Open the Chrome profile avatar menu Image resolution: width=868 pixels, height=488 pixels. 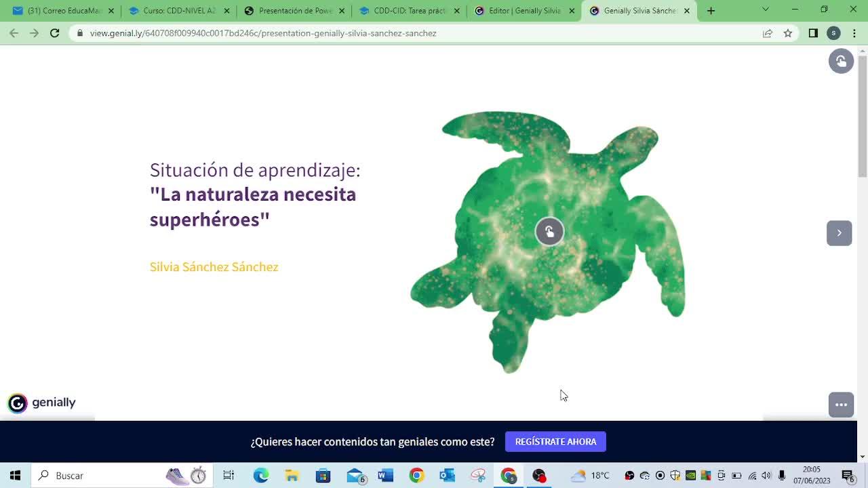tap(833, 33)
